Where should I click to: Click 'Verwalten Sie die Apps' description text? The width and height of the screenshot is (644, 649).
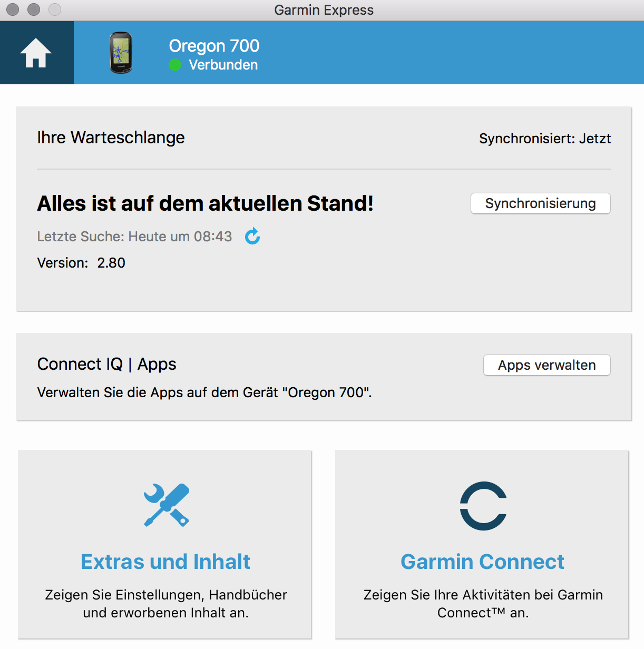pos(204,392)
